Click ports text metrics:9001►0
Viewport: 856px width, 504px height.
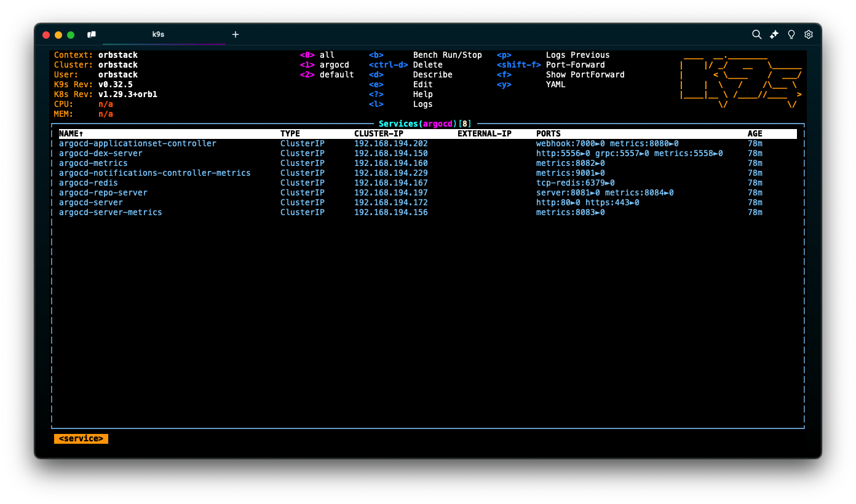point(571,173)
